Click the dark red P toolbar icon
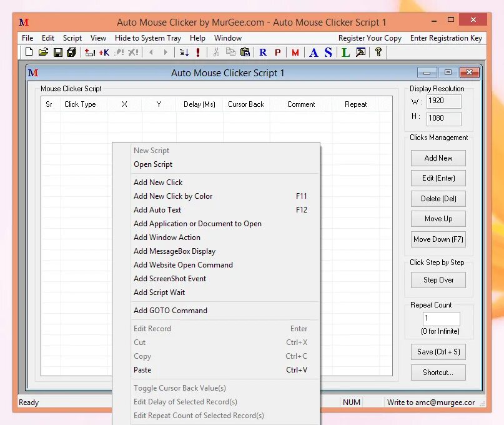Screen dimensions: 504x425 [x=278, y=52]
